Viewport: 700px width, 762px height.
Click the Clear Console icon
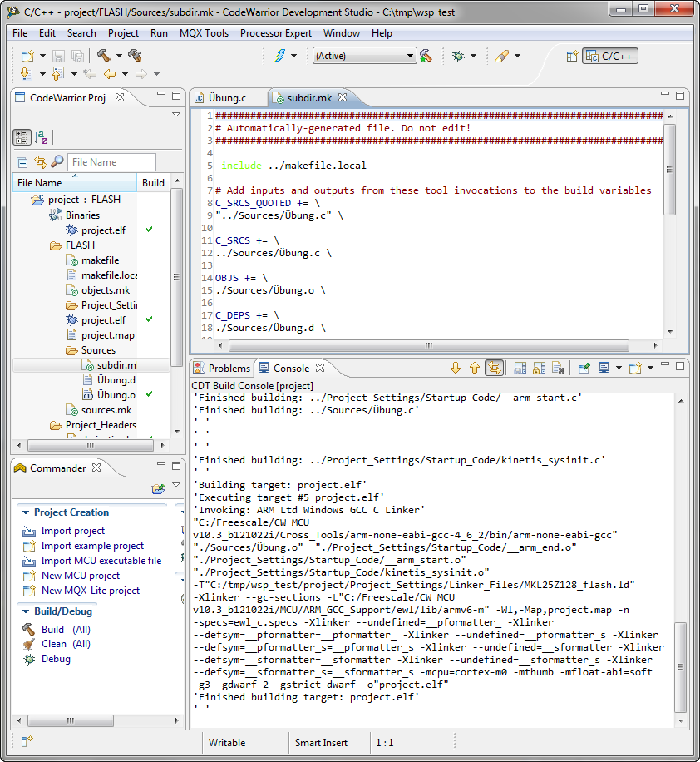559,368
